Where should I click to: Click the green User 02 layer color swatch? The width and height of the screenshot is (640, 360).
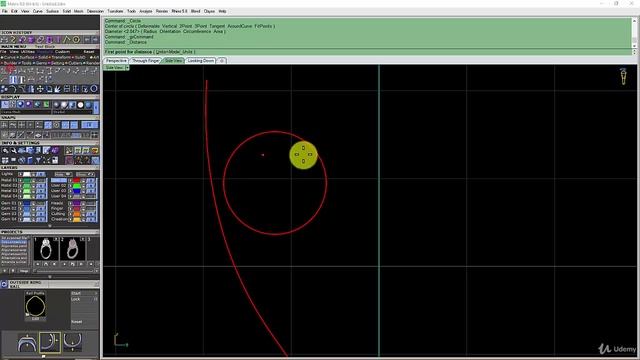click(76, 185)
